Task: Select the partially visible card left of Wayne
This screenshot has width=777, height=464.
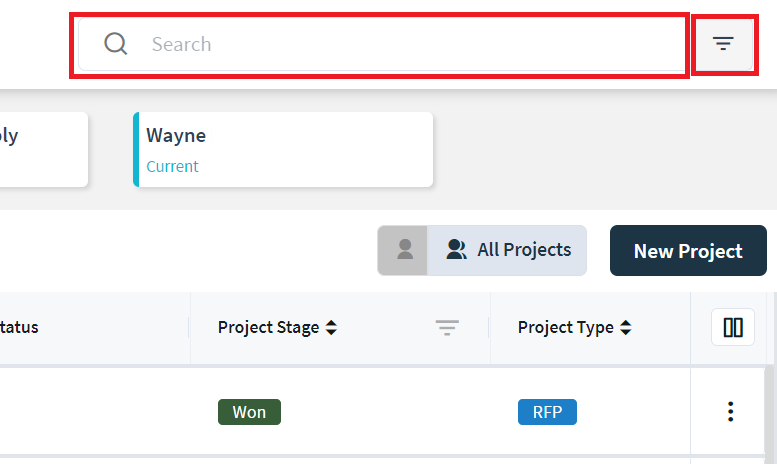Action: click(x=40, y=150)
